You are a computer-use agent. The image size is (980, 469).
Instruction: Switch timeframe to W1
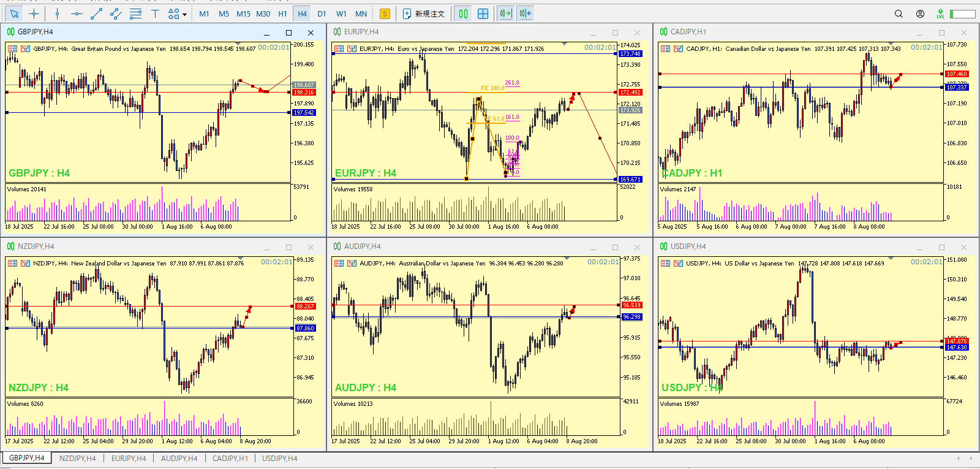pyautogui.click(x=342, y=13)
